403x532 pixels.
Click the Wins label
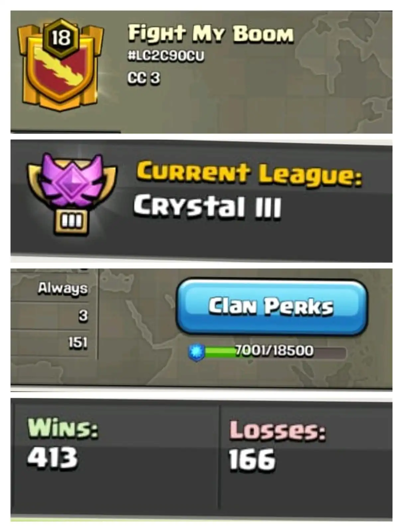click(63, 428)
